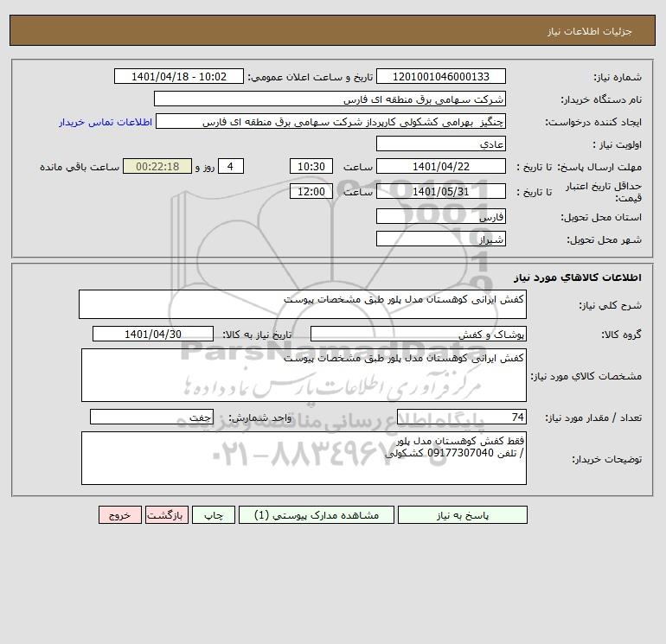The height and width of the screenshot is (644, 666).
Task: Click the price validity time 12:00
Action: click(311, 191)
